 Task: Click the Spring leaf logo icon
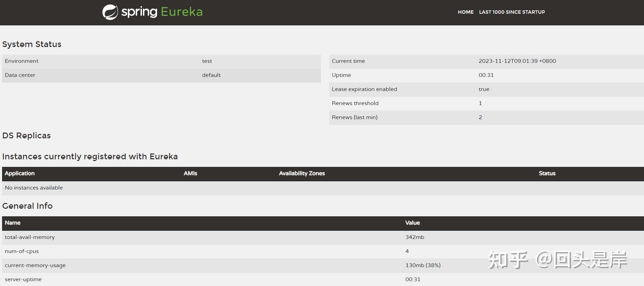(110, 12)
